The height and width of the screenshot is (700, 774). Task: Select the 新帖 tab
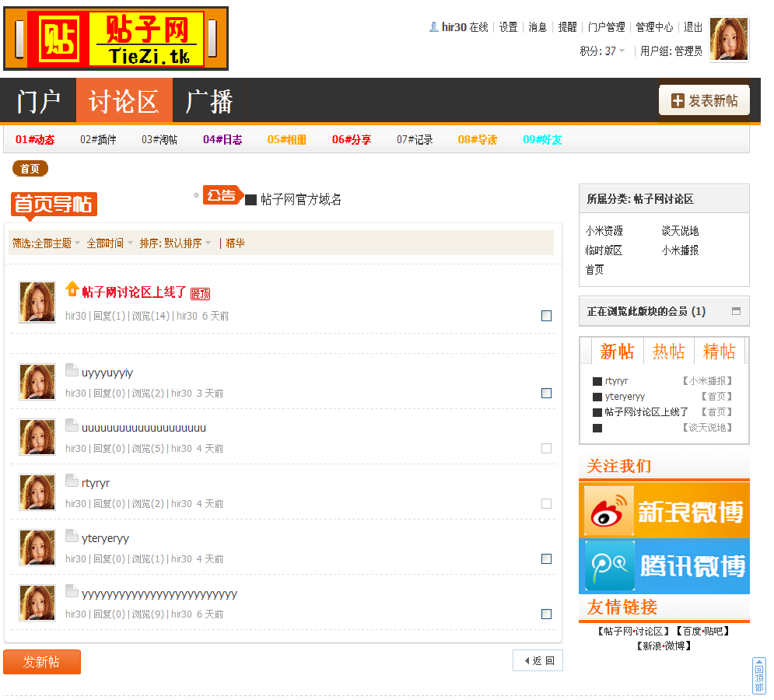click(617, 352)
